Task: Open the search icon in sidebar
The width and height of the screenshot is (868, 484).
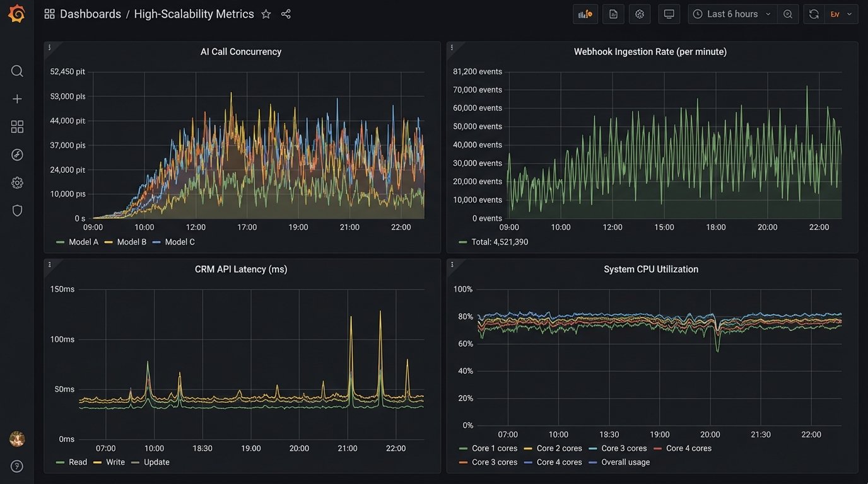Action: (x=17, y=71)
